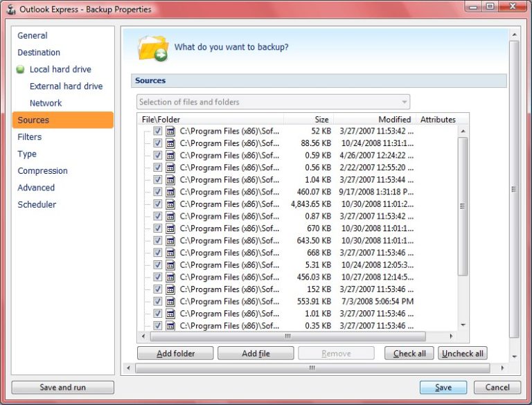Uncheck the 4,843.65 KB file row checkbox
The width and height of the screenshot is (532, 405).
click(x=157, y=204)
